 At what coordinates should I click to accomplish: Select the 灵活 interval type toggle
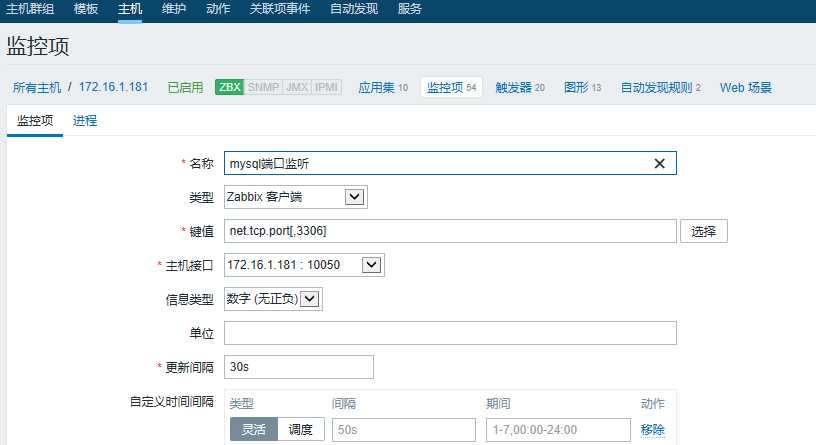[254, 429]
